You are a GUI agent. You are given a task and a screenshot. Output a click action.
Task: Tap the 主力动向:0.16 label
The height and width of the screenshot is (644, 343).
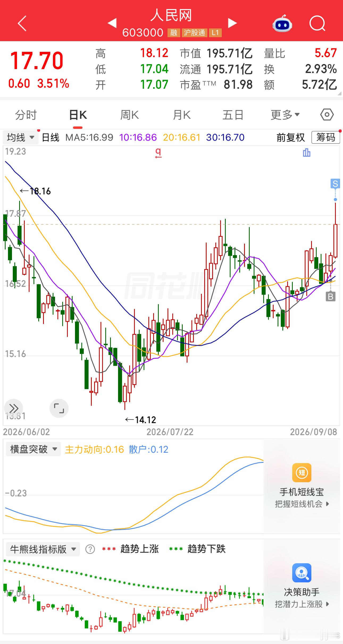(94, 449)
